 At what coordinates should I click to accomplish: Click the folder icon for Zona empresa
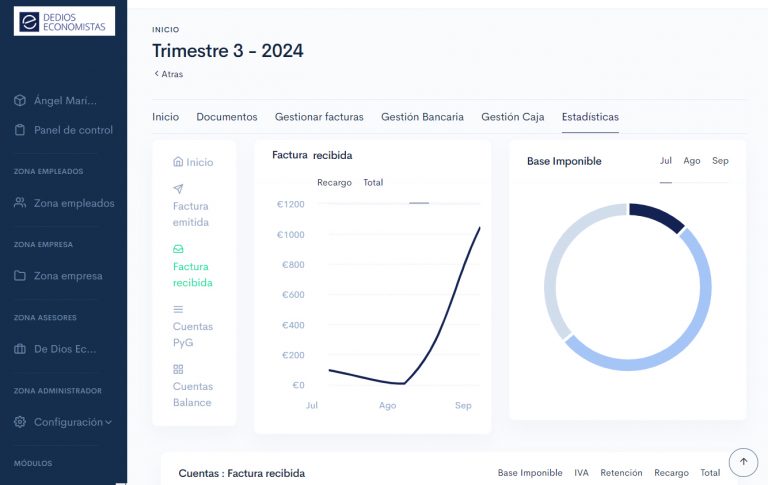point(20,275)
